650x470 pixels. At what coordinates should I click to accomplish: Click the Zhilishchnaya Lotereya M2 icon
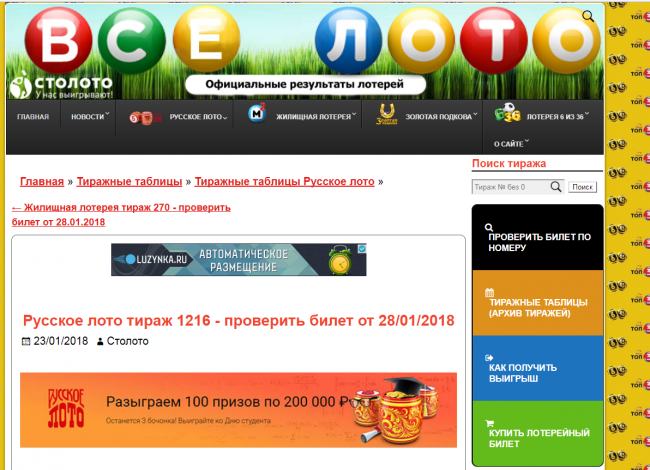coord(257,113)
